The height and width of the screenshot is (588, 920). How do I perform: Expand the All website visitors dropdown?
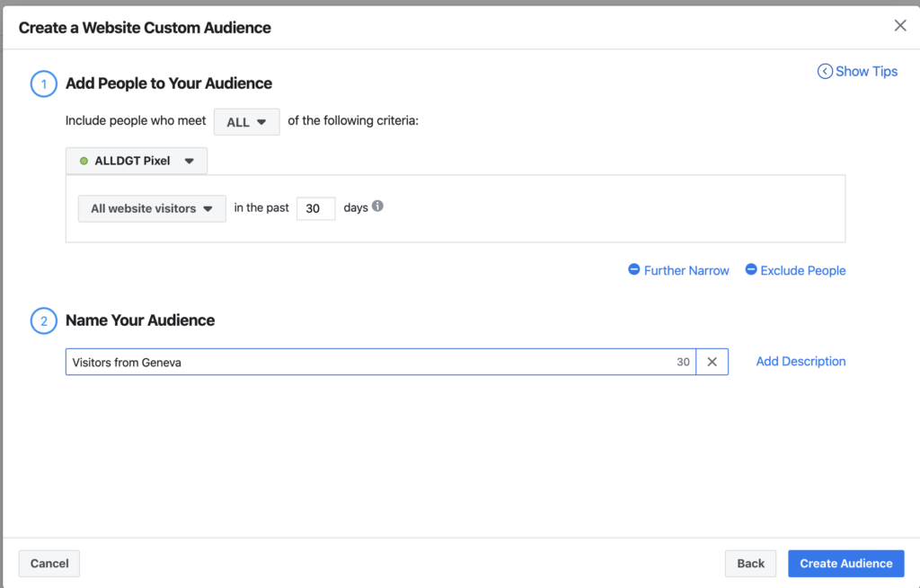click(152, 208)
